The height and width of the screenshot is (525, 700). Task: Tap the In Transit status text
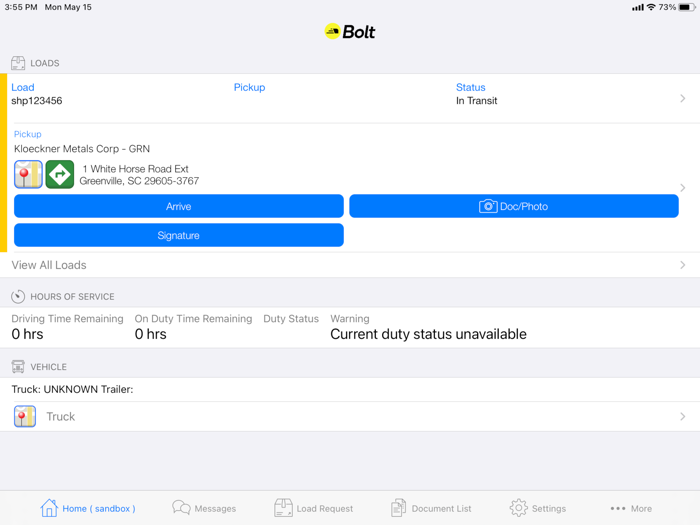(476, 101)
